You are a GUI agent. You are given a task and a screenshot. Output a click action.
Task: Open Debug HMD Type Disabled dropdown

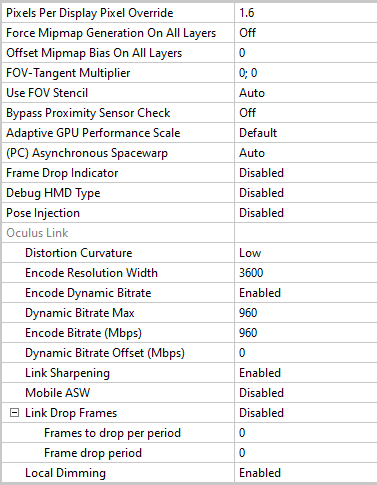click(x=306, y=193)
